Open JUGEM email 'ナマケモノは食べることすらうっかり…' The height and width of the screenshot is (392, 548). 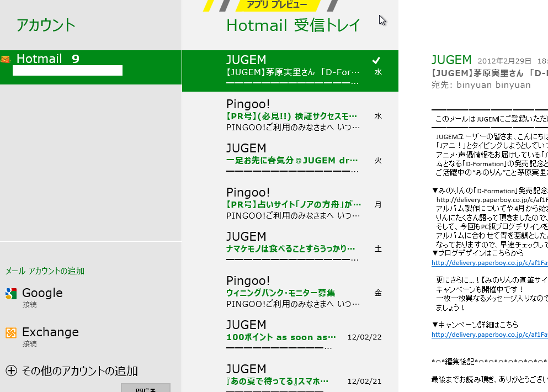point(290,247)
